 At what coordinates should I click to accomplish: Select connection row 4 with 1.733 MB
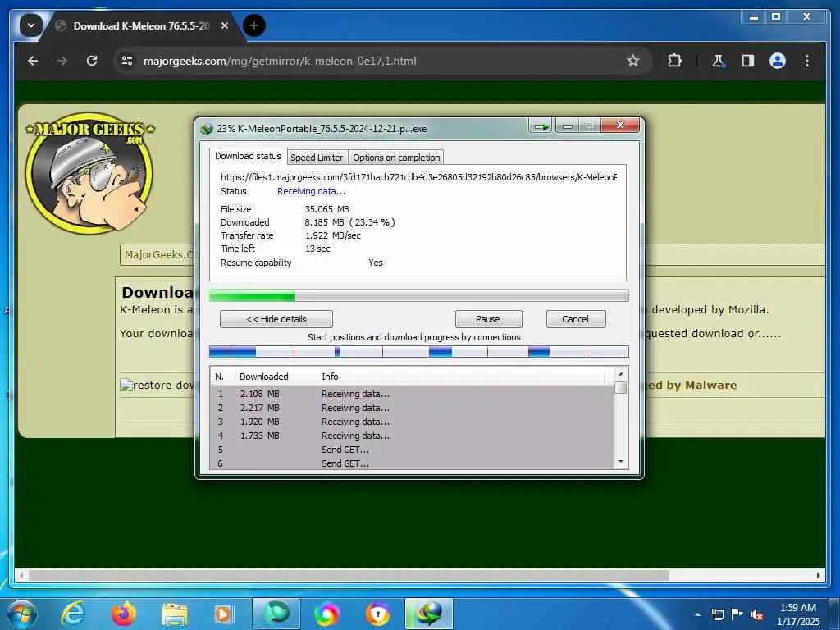click(x=412, y=436)
